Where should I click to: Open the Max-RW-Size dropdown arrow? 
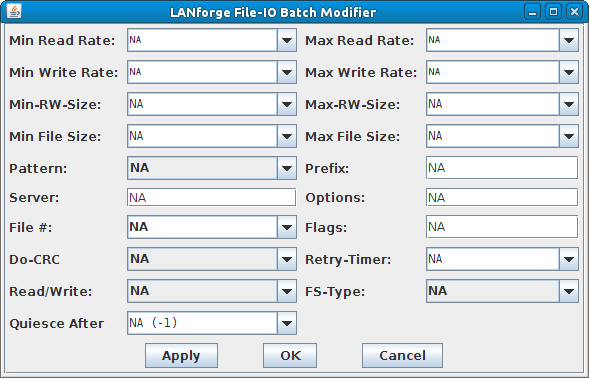568,104
